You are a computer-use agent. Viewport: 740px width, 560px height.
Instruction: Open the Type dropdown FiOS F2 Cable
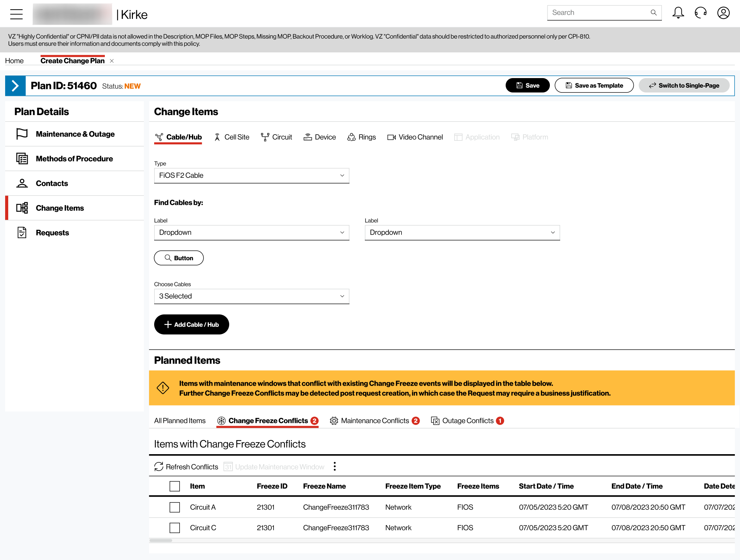tap(252, 175)
